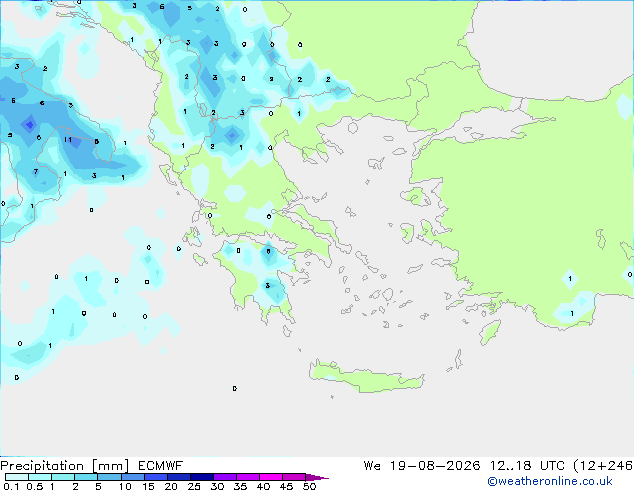Pick the palest cyan 0.1–0.5 mm legend swatch
This screenshot has width=634, height=490.
click(x=17, y=477)
